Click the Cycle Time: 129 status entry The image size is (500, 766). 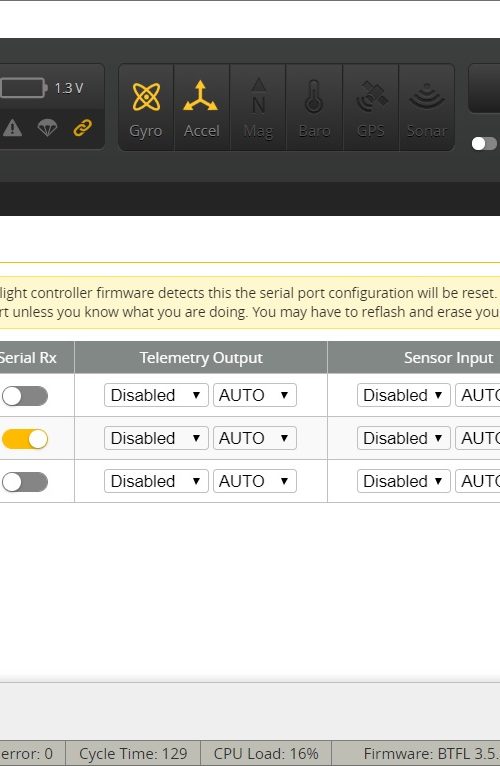click(x=133, y=753)
